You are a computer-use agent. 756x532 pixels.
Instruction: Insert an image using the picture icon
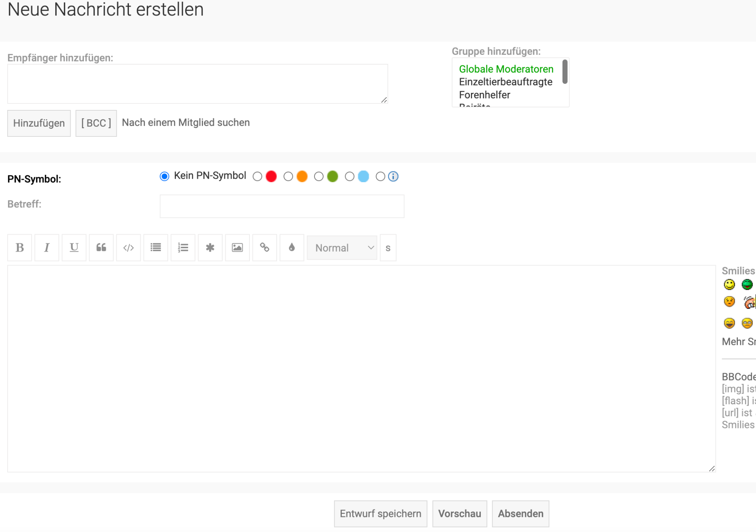(237, 248)
